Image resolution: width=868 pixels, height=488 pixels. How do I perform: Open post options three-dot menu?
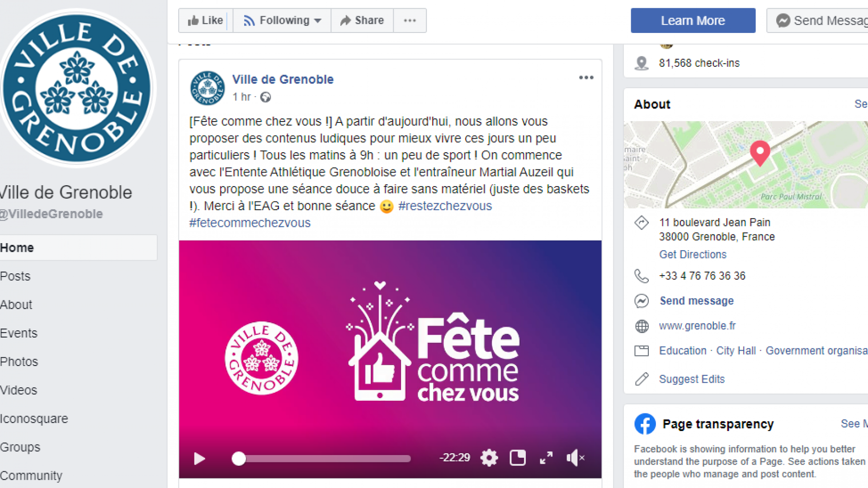tap(586, 78)
